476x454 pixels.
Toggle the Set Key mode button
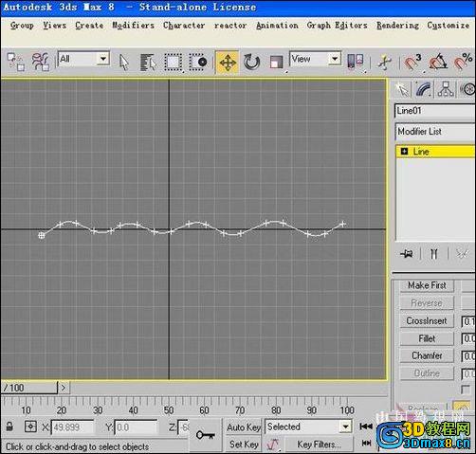[x=244, y=445]
